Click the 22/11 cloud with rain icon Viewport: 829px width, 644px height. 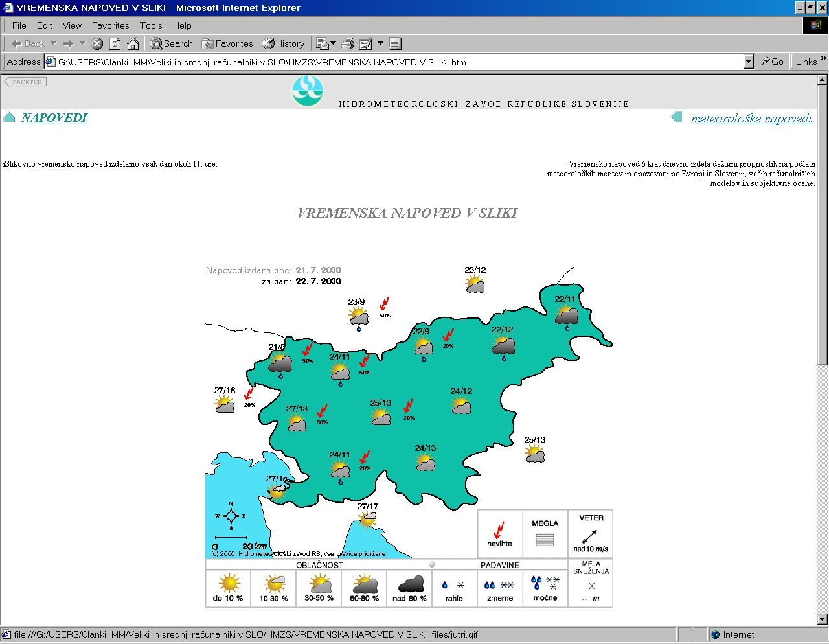click(567, 316)
